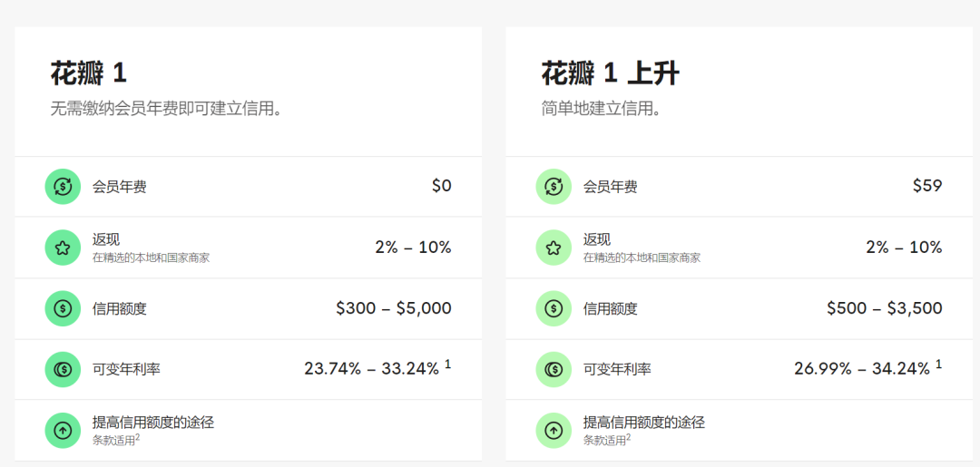Image resolution: width=980 pixels, height=467 pixels.
Task: Click the 23.74% – 33.24% rate value
Action: point(372,369)
